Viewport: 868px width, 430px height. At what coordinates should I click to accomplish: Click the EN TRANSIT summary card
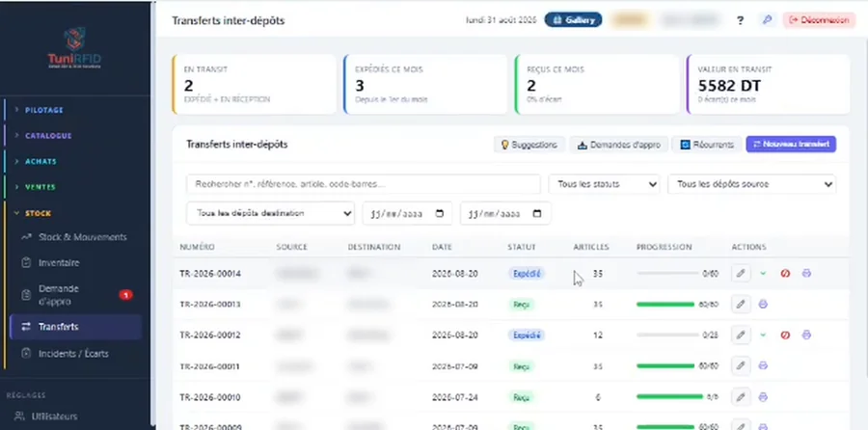tap(254, 84)
